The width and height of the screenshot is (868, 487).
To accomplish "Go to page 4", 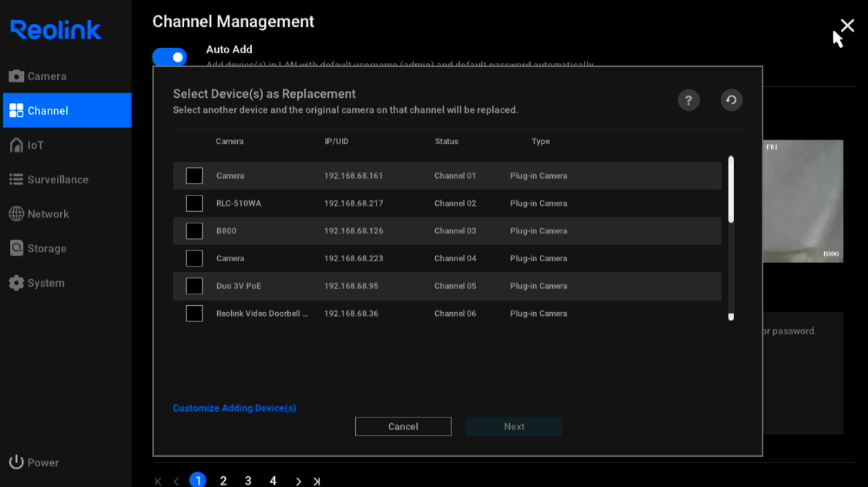I will pyautogui.click(x=273, y=480).
